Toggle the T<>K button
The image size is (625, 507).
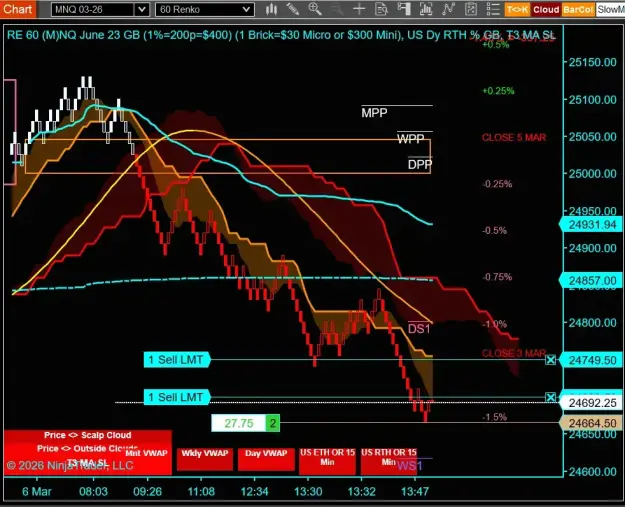click(x=517, y=10)
